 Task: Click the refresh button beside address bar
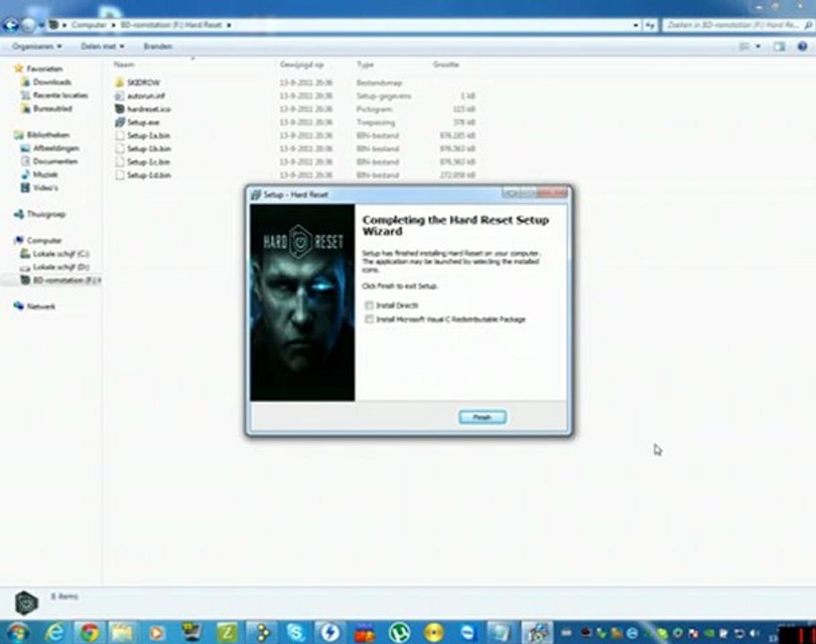pyautogui.click(x=650, y=25)
